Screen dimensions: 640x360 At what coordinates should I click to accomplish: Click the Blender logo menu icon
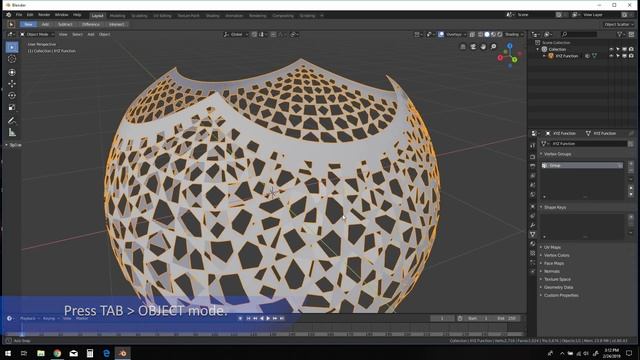click(x=9, y=15)
